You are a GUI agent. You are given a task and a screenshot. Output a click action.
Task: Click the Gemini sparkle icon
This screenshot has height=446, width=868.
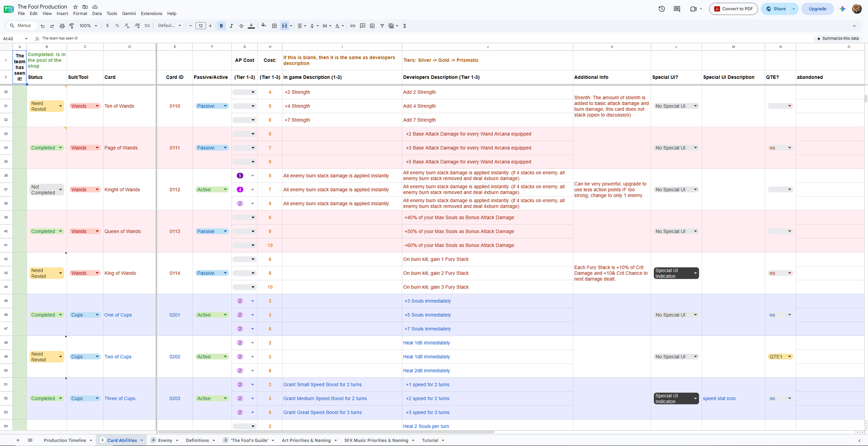843,9
